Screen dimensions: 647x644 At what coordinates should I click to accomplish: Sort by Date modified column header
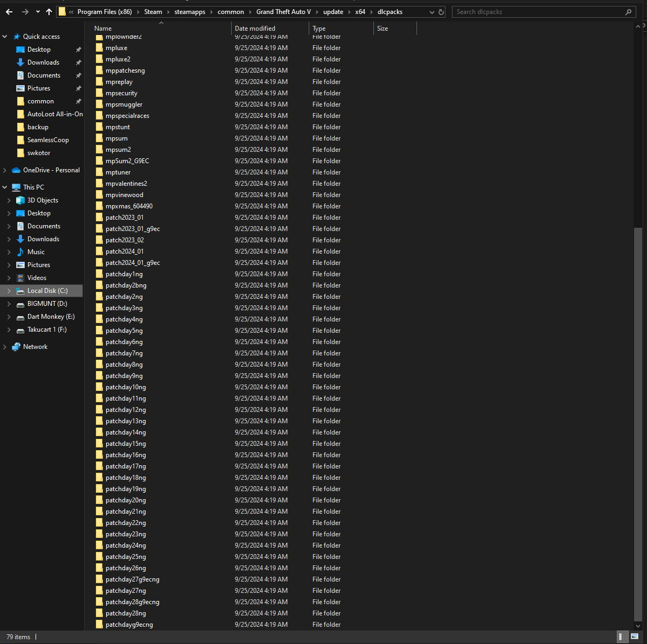[255, 29]
